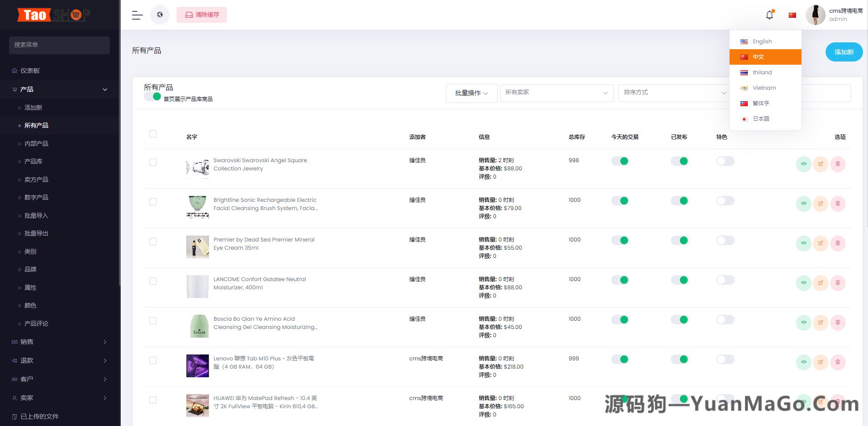This screenshot has height=426, width=868.
Task: Click the 添加新 button
Action: pyautogui.click(x=844, y=52)
